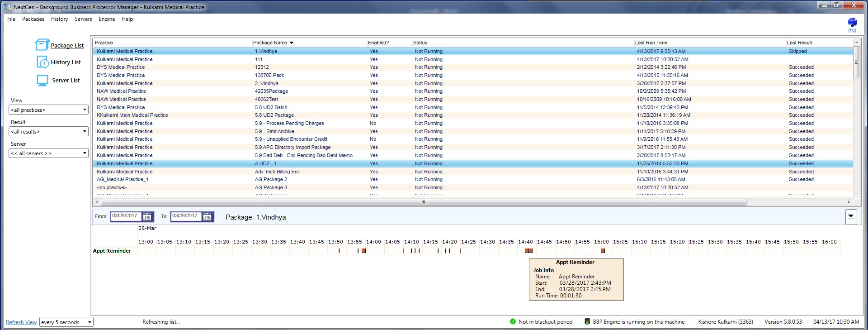This screenshot has width=868, height=330.
Task: Click the From date input field
Action: [x=126, y=216]
